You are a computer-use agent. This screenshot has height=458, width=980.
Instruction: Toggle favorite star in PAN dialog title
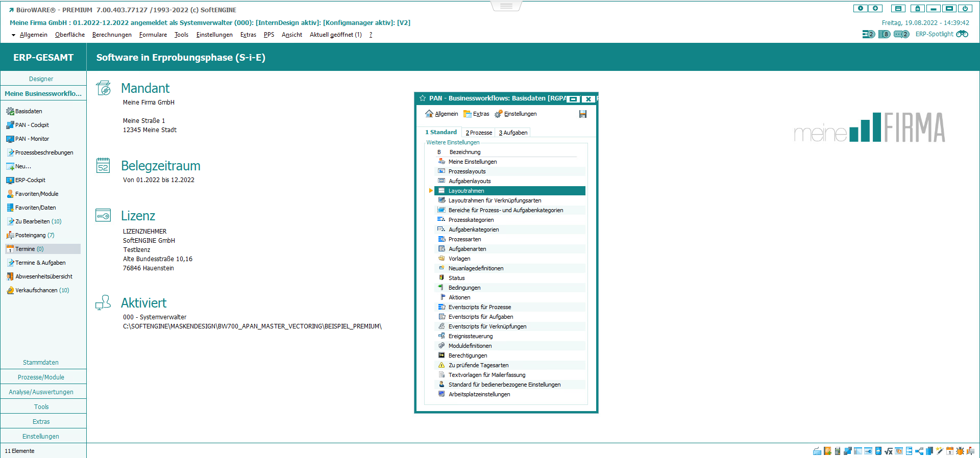click(x=423, y=98)
